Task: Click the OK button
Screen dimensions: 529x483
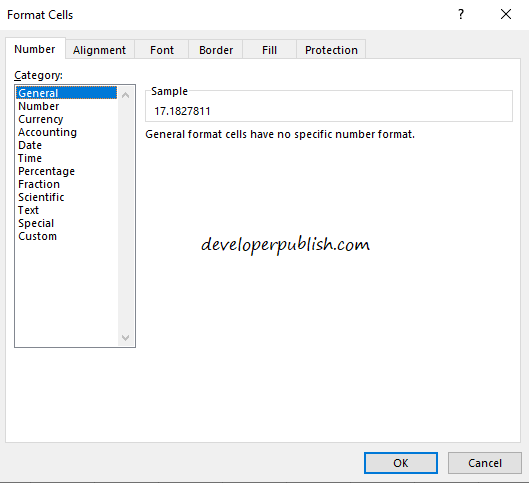Action: (401, 463)
